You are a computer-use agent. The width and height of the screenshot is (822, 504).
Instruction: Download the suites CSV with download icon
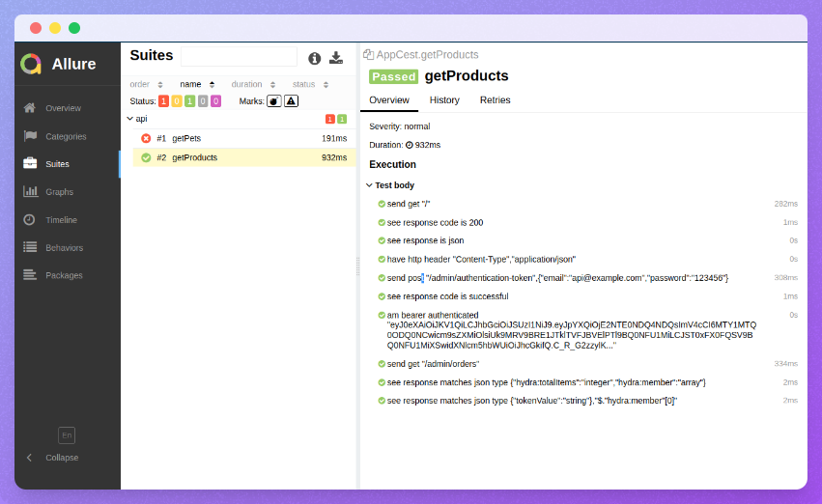pos(336,58)
